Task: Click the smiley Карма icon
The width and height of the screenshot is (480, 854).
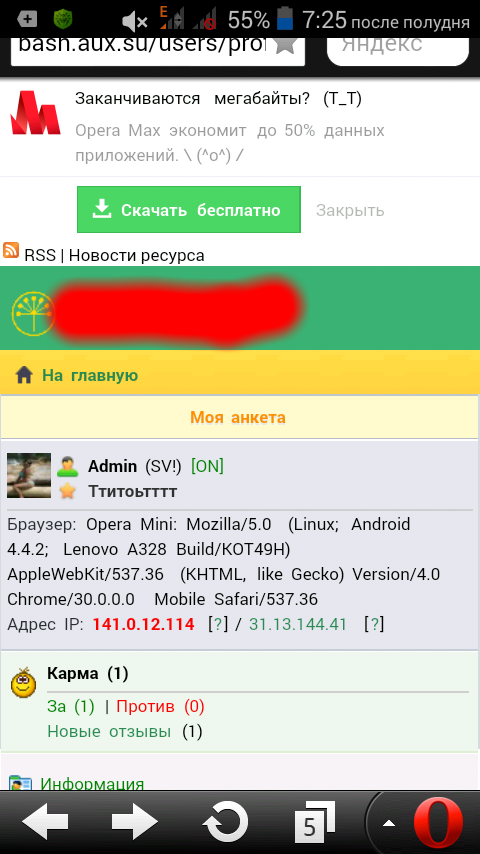Action: coord(23,682)
